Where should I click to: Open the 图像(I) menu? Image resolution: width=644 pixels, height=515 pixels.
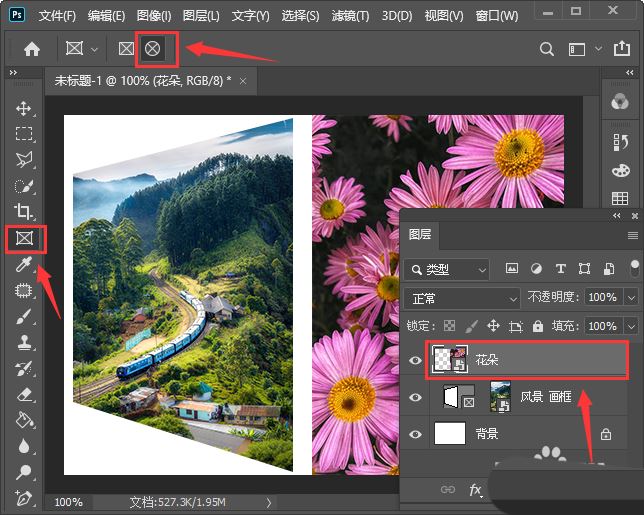(154, 16)
